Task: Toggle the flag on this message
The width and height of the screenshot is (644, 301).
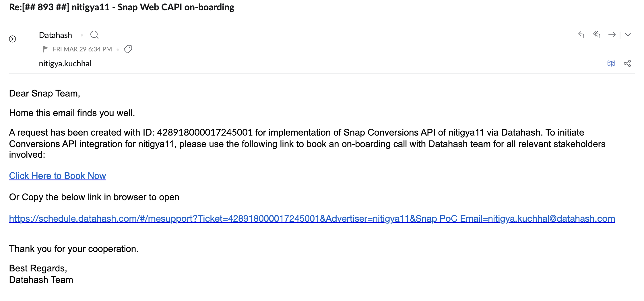Action: pyautogui.click(x=45, y=49)
